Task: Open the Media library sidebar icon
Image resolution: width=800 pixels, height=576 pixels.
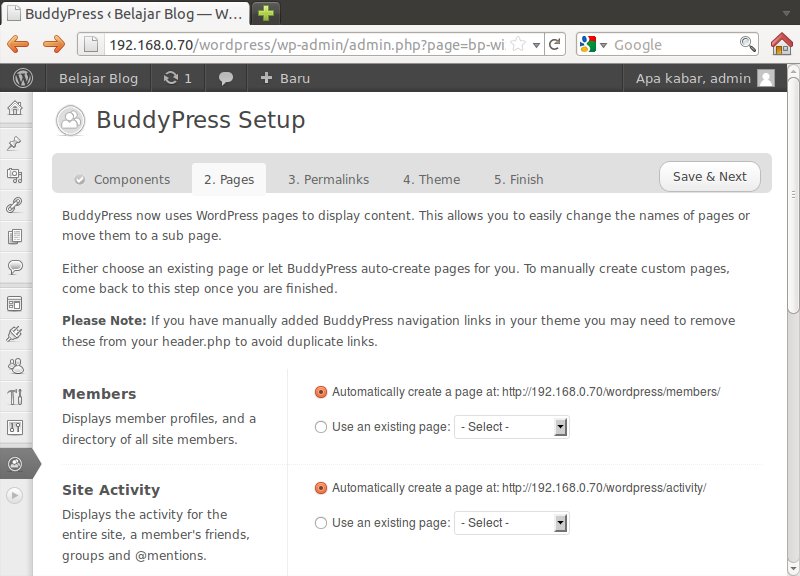Action: tap(15, 175)
